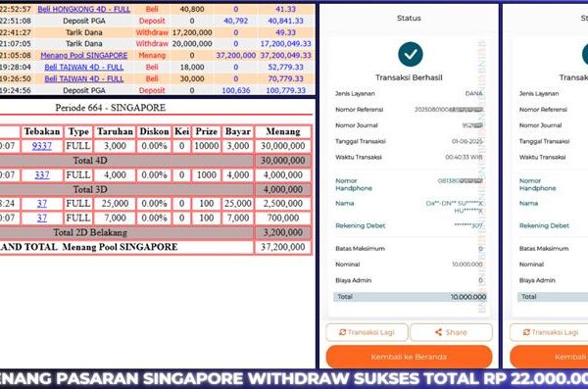The width and height of the screenshot is (588, 389).
Task: Click the first Beli TAIWAN 4D - FULL link
Action: (x=84, y=68)
